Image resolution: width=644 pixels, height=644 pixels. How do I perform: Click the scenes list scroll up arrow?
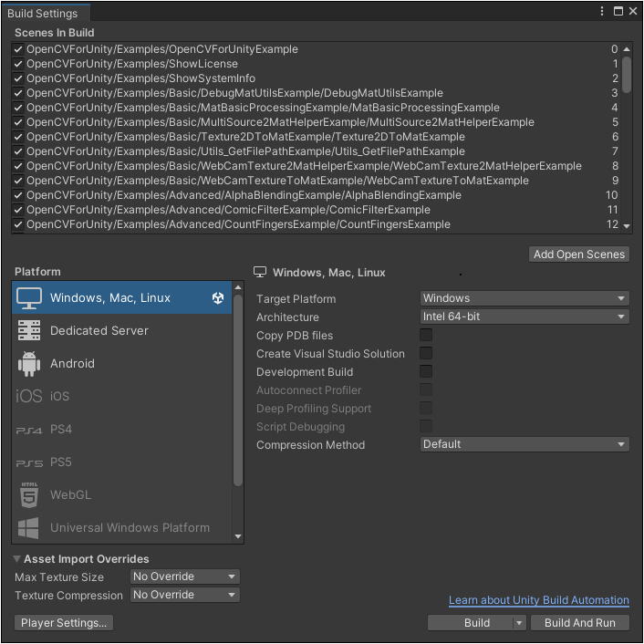pyautogui.click(x=627, y=49)
